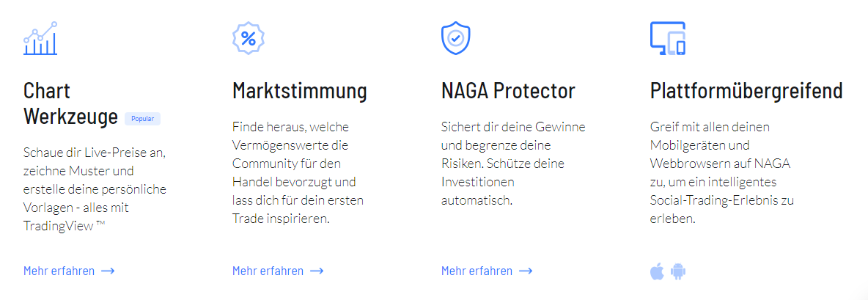
Task: Click the cross-platform devices icon
Action: click(x=667, y=38)
